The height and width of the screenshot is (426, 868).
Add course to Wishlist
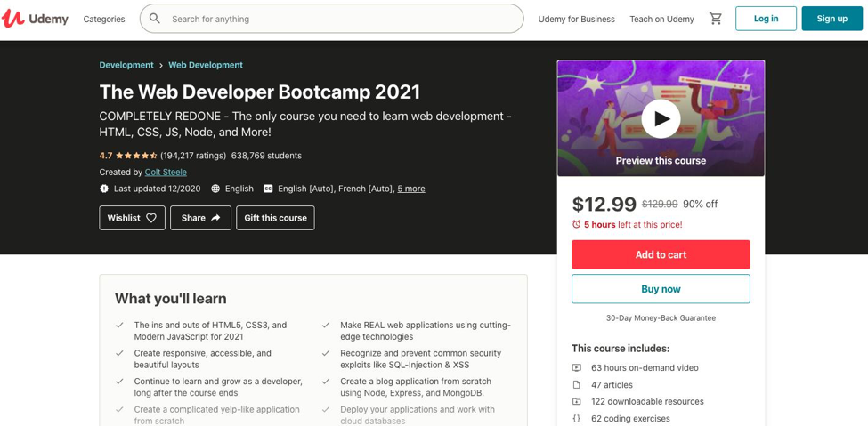(133, 218)
